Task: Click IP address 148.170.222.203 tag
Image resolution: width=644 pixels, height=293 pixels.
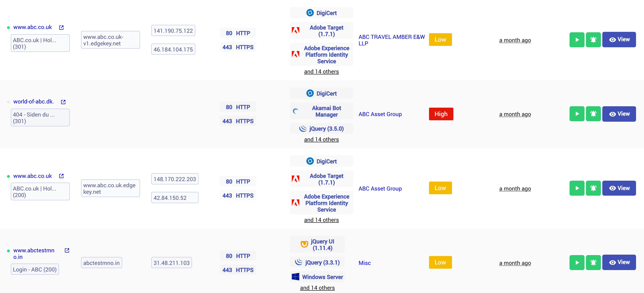Action: (x=175, y=179)
